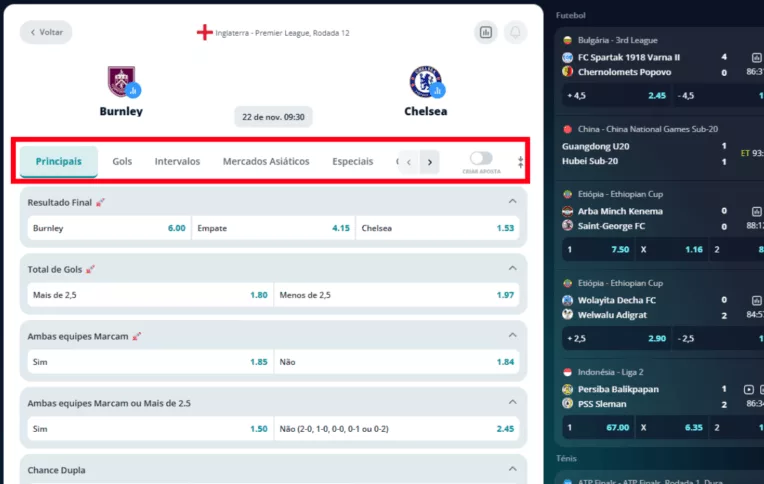Go back using the Voltar button
This screenshot has width=764, height=484.
point(46,32)
